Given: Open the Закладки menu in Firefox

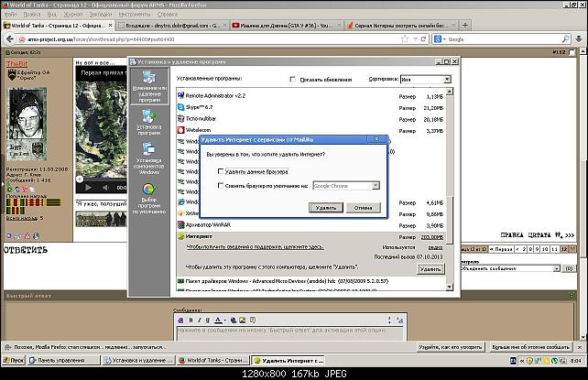Looking at the screenshot, I should coord(101,15).
